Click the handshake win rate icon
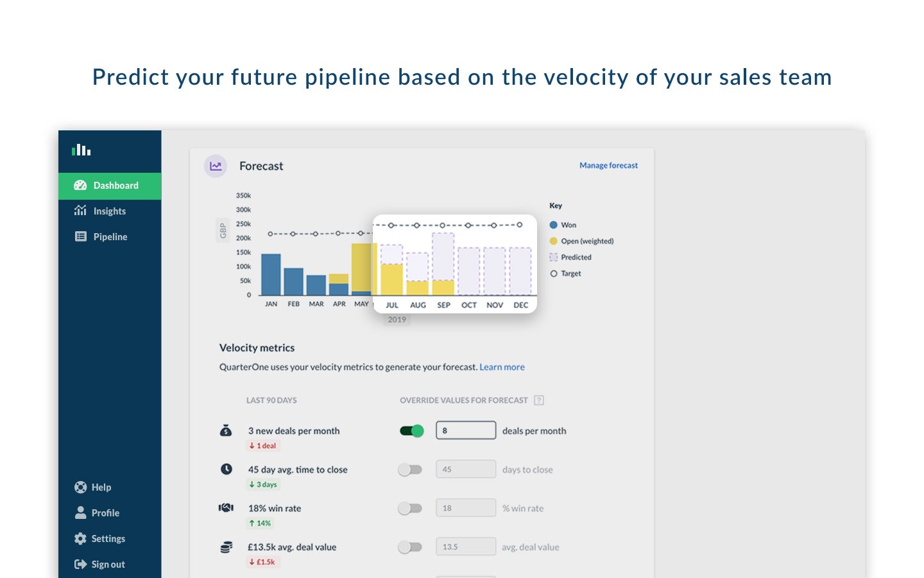 point(226,508)
